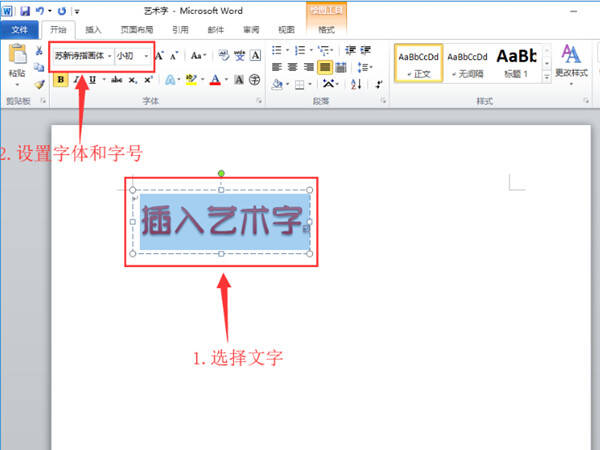Viewport: 600px width, 450px height.
Task: Click inside the 插入艺术字 WordArt text
Action: pos(222,220)
